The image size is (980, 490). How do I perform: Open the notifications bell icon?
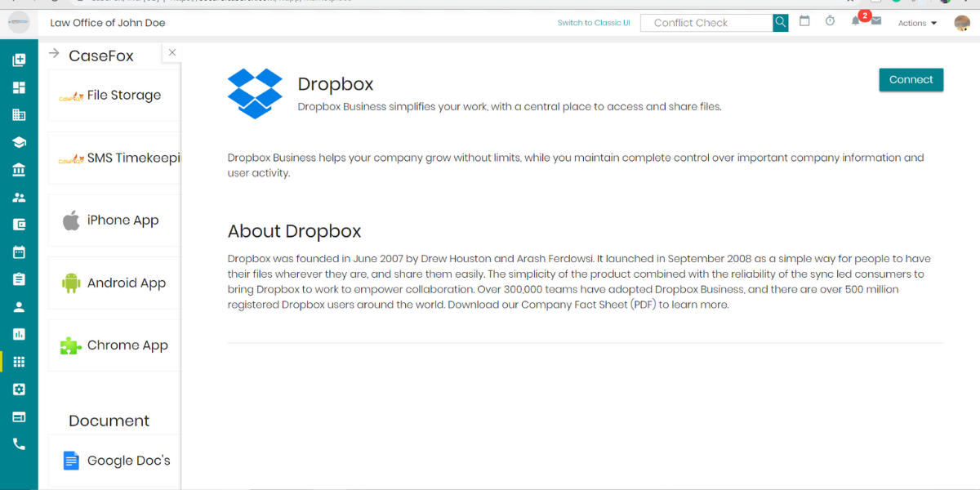856,21
